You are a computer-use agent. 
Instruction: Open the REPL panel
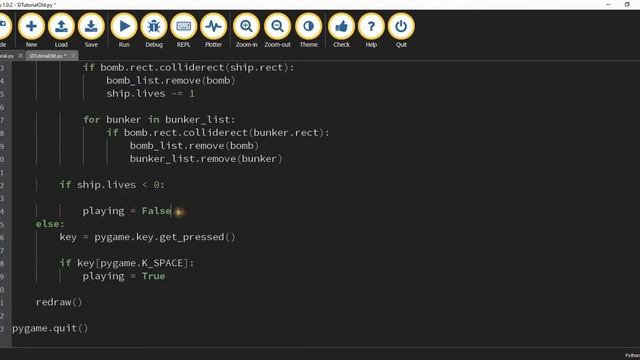(x=184, y=30)
